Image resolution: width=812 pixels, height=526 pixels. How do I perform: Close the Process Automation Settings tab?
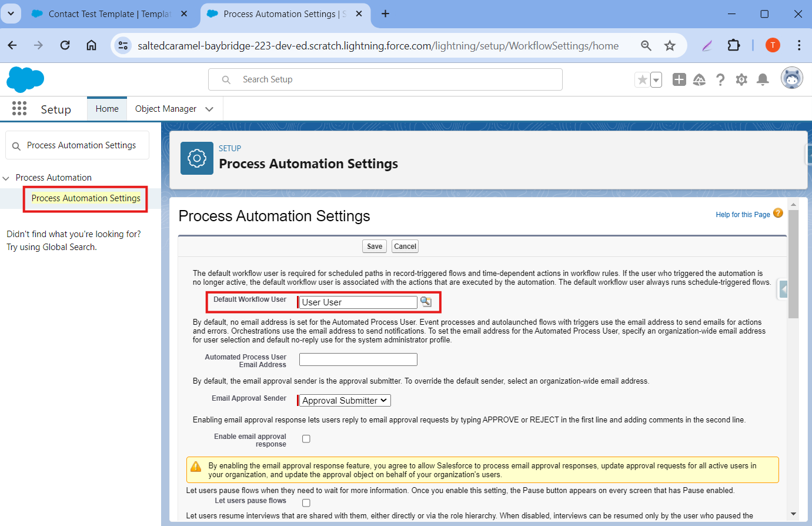coord(360,14)
